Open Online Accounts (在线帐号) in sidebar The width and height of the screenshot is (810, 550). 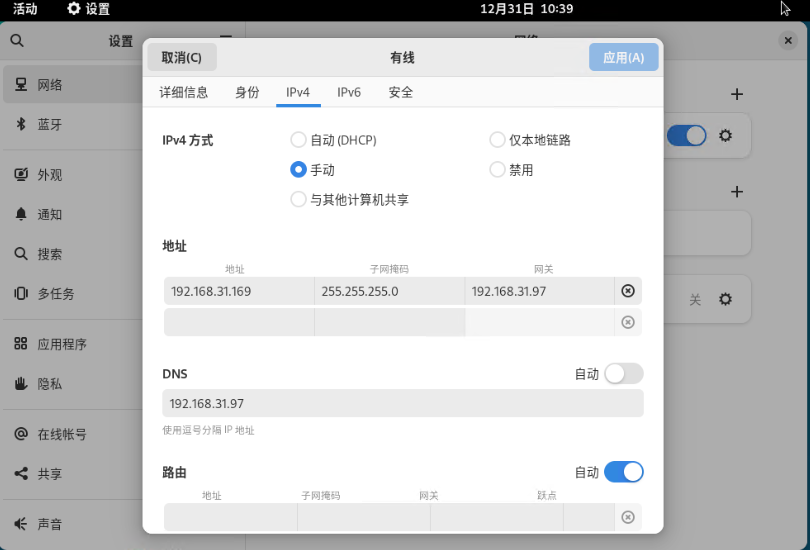point(73,434)
